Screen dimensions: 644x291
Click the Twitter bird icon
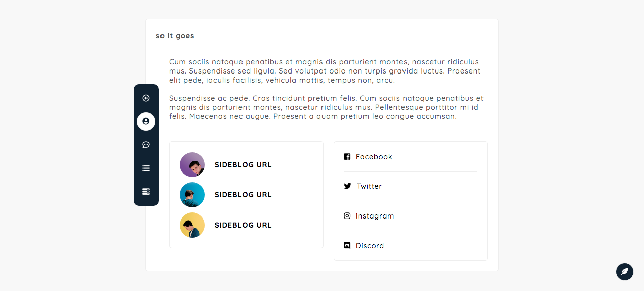tap(347, 186)
